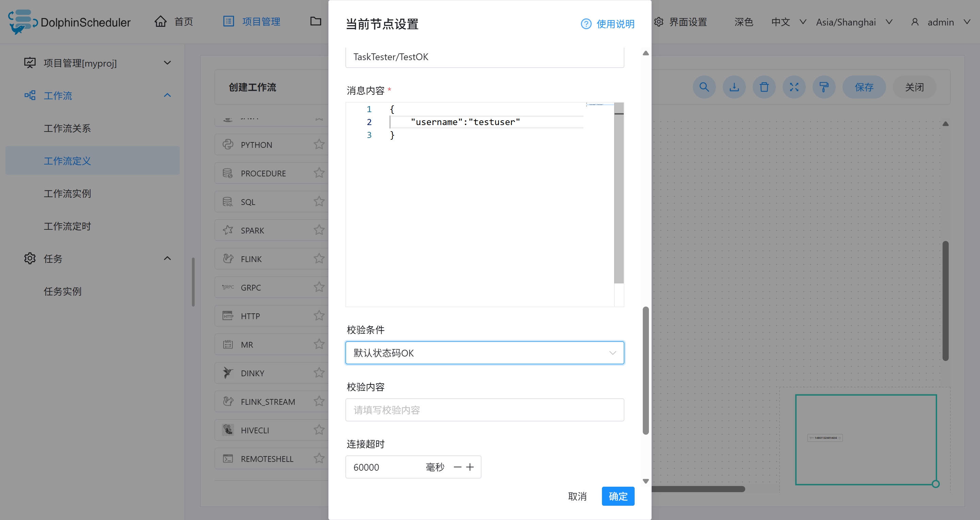
Task: Click the 校验内容 input field
Action: point(484,410)
